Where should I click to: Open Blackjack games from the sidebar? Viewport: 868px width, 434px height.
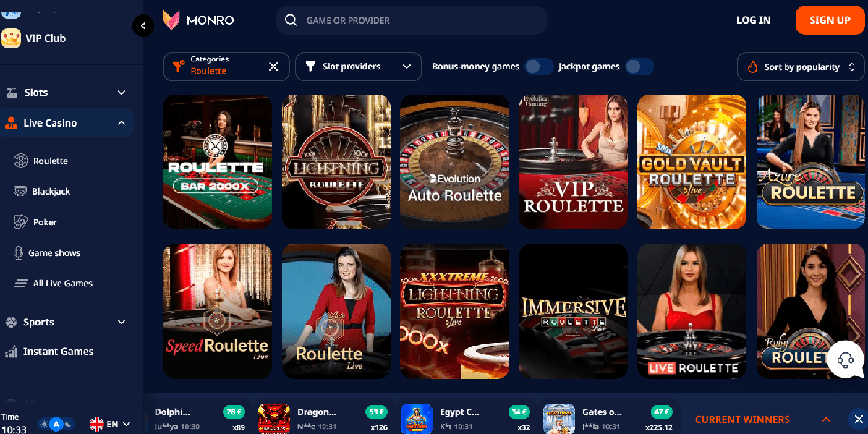[x=51, y=192]
